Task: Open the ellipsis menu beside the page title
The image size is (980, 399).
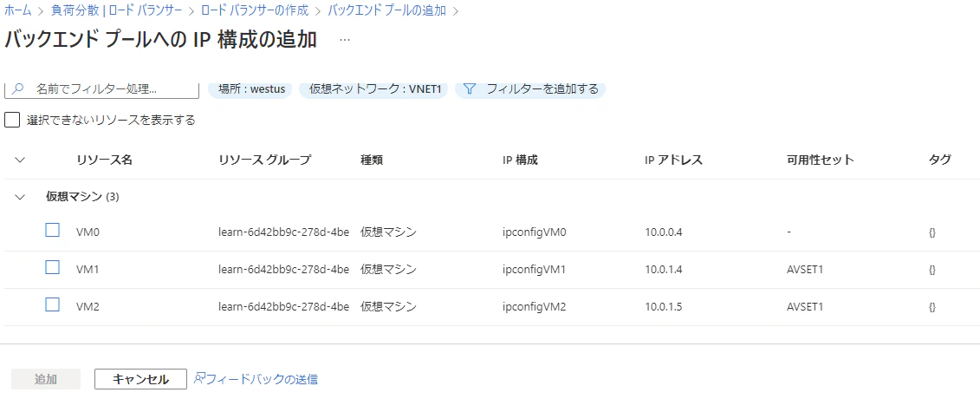Action: [x=345, y=39]
